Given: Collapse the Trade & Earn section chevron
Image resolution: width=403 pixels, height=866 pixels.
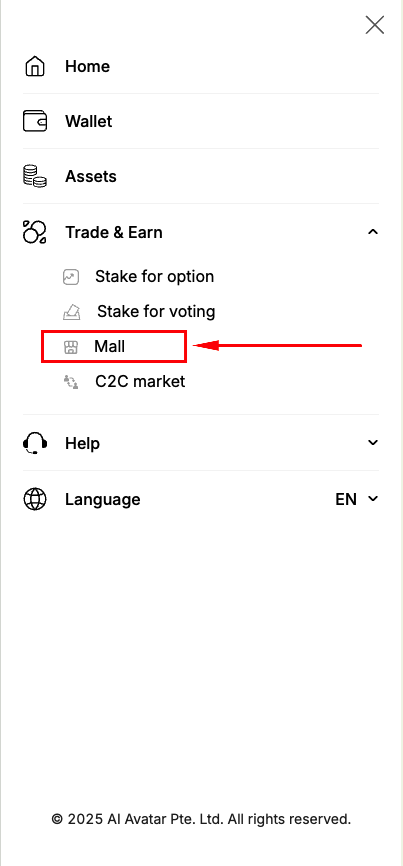Looking at the screenshot, I should click(x=373, y=232).
